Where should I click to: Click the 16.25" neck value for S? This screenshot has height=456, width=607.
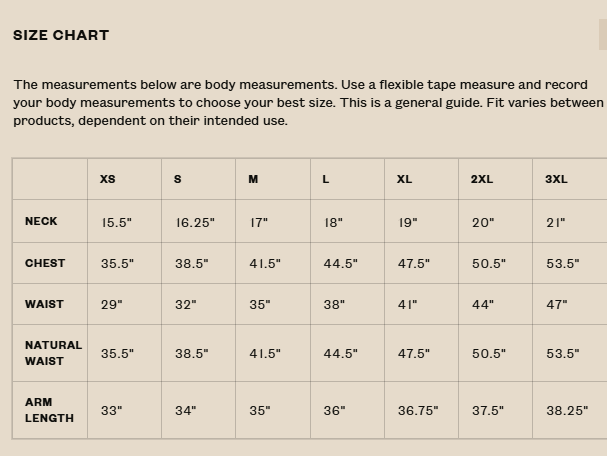pyautogui.click(x=195, y=223)
